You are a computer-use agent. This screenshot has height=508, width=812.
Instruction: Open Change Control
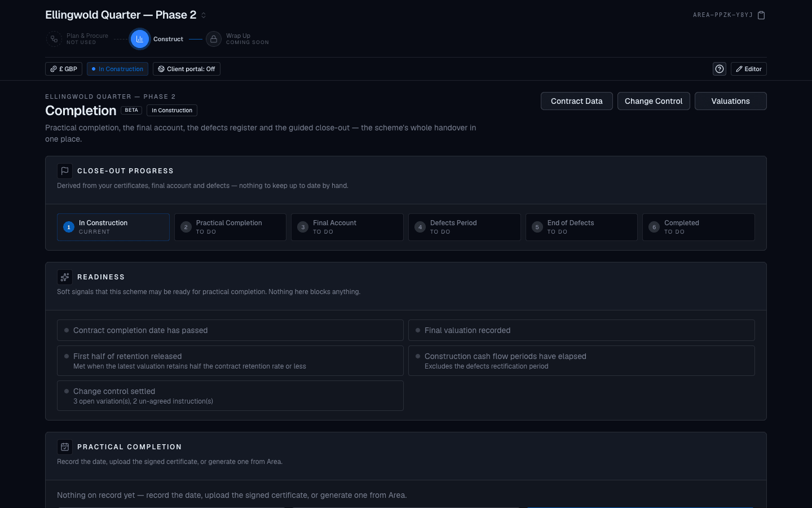(654, 101)
